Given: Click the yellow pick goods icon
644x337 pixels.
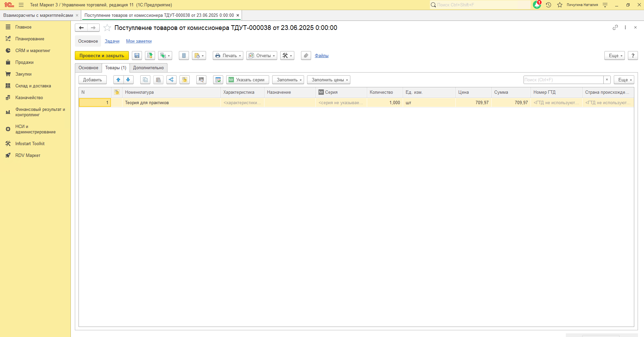Looking at the screenshot, I should [185, 80].
